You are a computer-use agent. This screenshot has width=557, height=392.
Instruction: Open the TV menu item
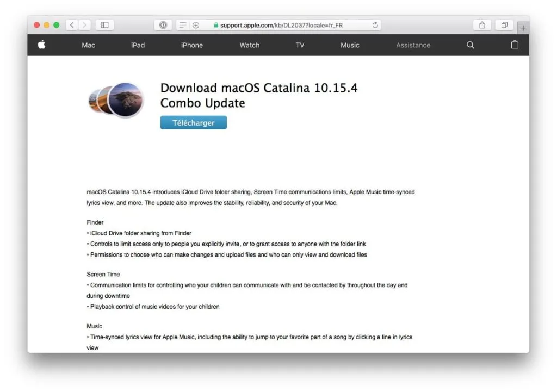point(300,45)
